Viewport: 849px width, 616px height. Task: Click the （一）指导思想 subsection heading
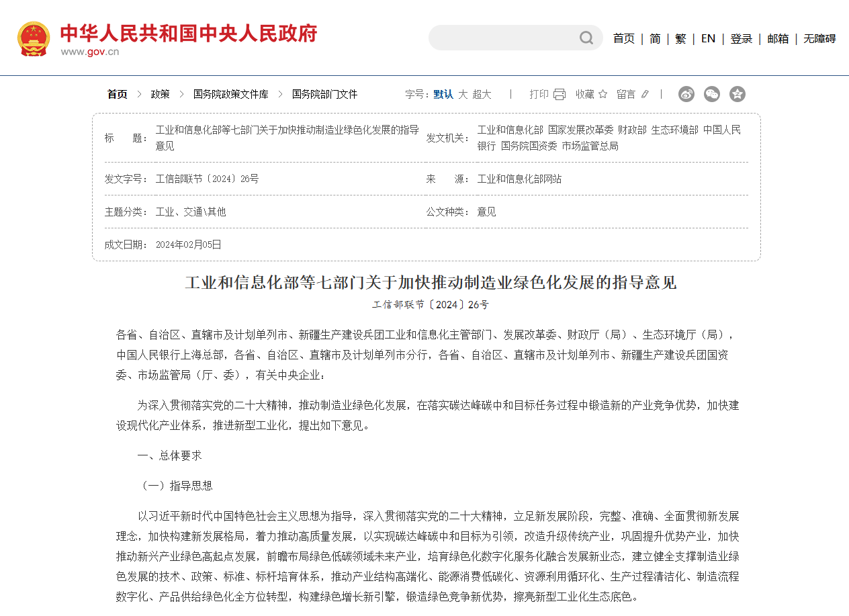pos(175,486)
